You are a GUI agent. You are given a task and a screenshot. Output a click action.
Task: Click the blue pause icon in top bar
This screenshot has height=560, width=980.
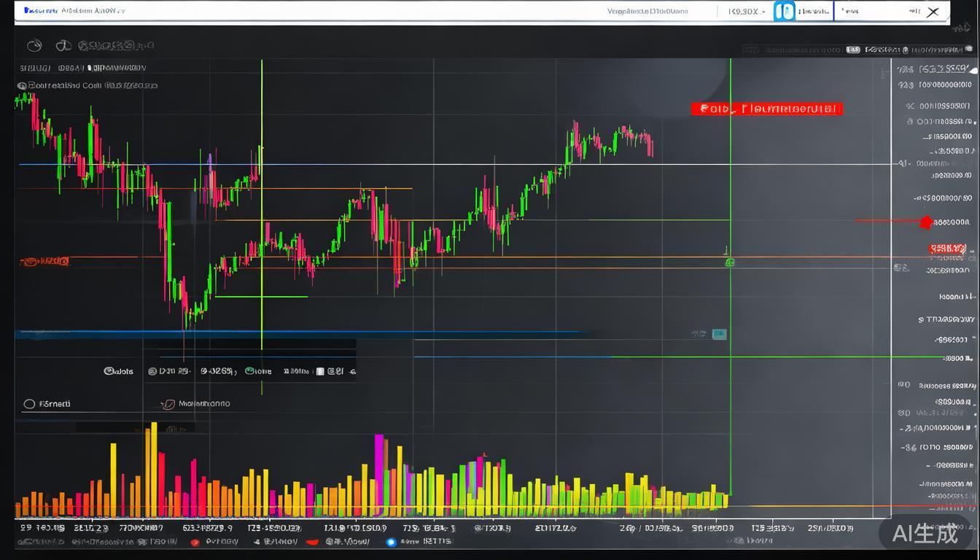(784, 12)
